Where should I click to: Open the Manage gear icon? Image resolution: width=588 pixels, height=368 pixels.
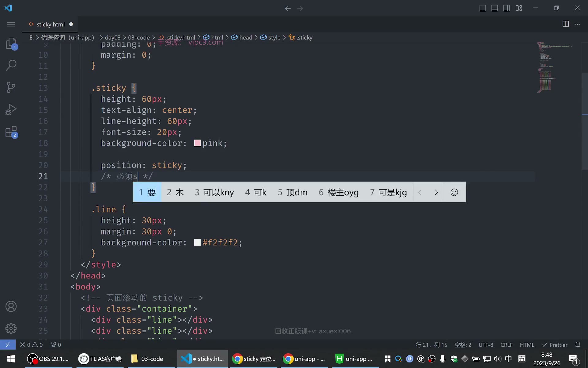[x=11, y=328]
